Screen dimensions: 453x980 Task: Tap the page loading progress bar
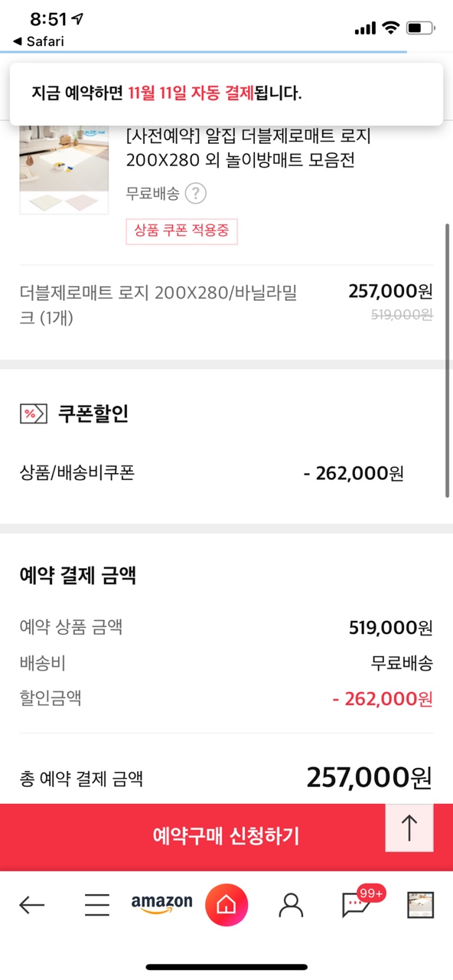pyautogui.click(x=204, y=52)
